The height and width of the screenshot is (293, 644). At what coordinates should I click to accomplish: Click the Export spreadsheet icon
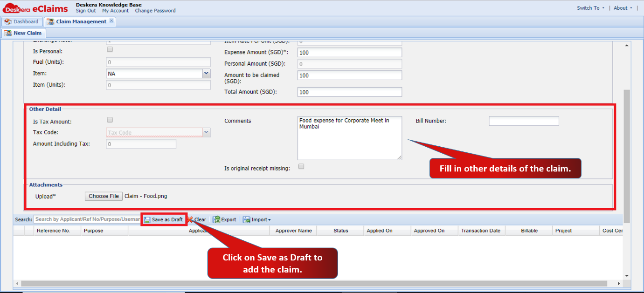point(216,219)
